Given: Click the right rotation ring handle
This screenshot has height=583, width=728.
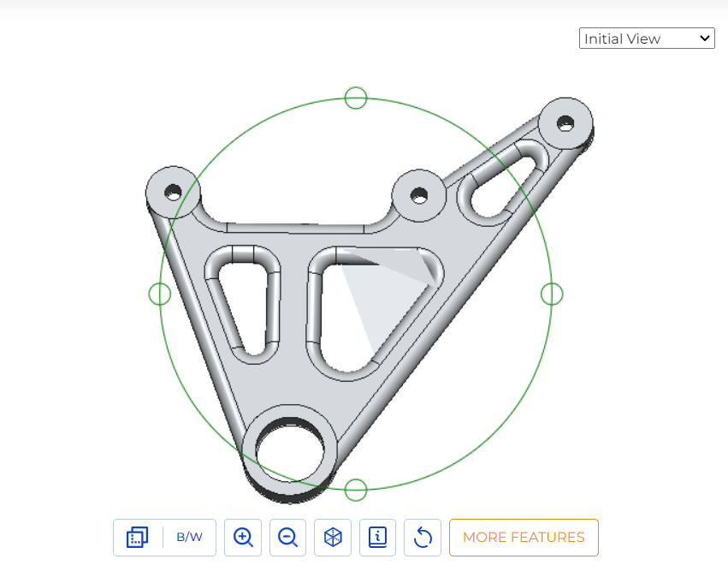Looking at the screenshot, I should [x=552, y=294].
